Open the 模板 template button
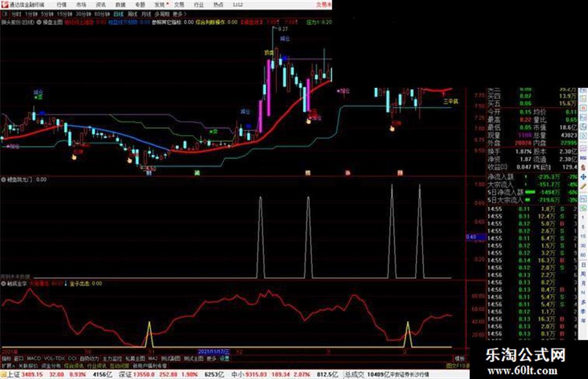Screen dimensions: 588x379 pyautogui.click(x=459, y=358)
